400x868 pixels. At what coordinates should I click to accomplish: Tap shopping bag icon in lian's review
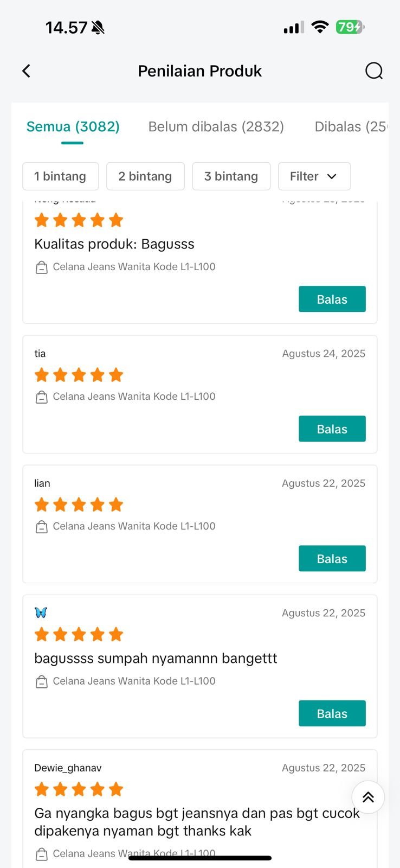tap(41, 527)
